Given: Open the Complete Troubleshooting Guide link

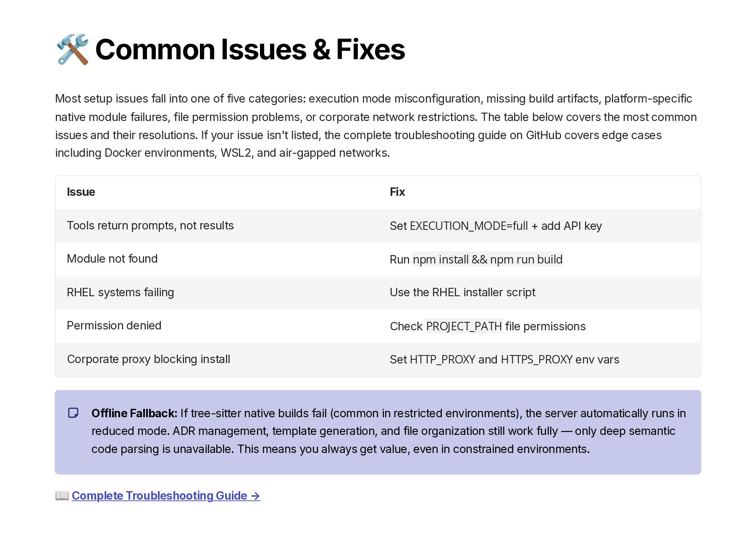Looking at the screenshot, I should [166, 496].
